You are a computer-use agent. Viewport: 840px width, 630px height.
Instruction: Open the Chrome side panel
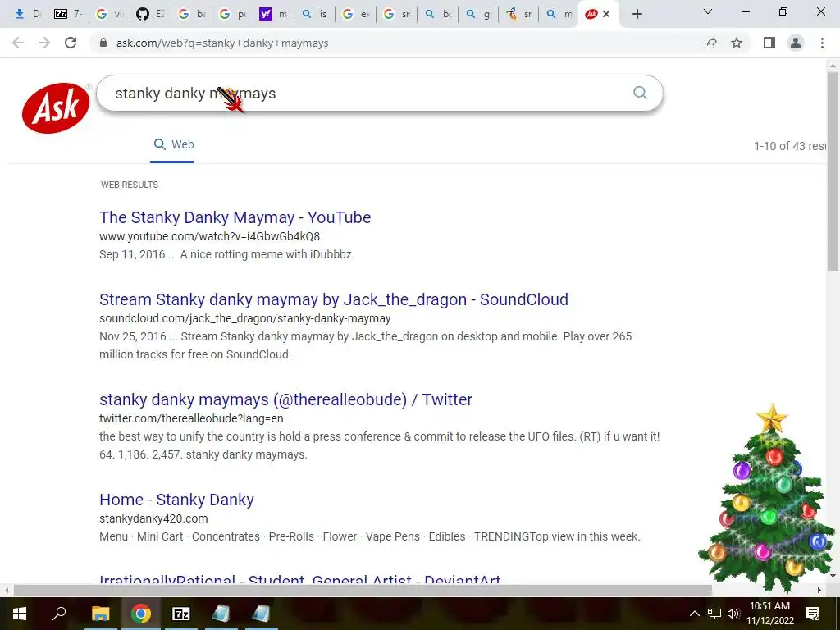[x=769, y=43]
